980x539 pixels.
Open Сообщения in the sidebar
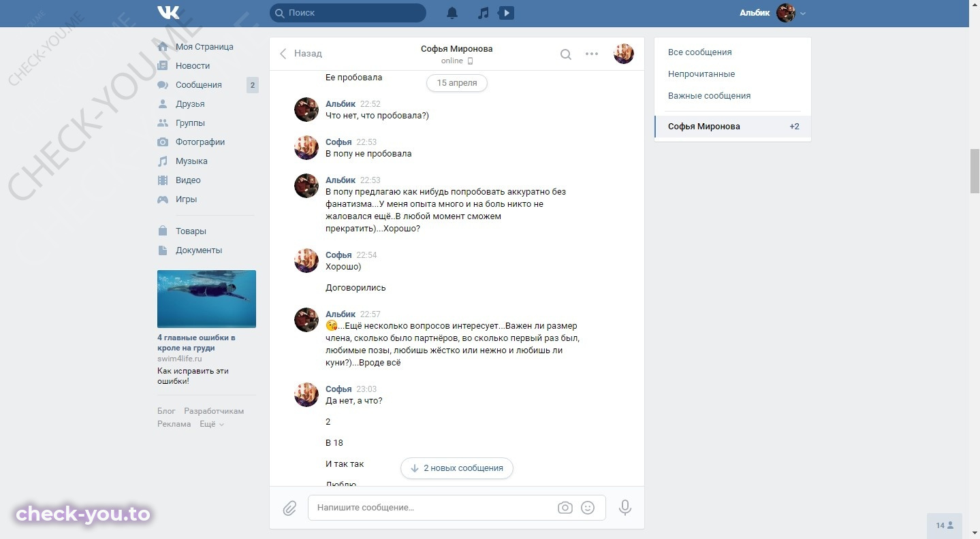point(199,85)
